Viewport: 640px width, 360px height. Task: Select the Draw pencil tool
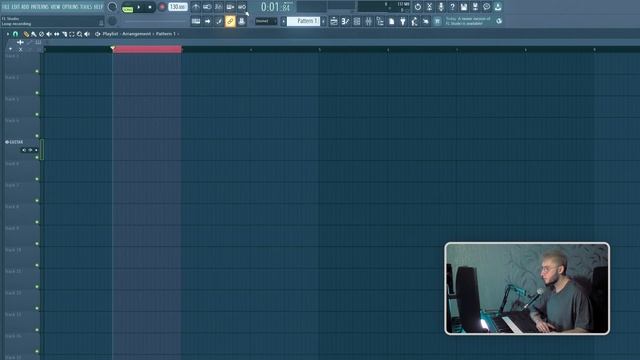26,34
